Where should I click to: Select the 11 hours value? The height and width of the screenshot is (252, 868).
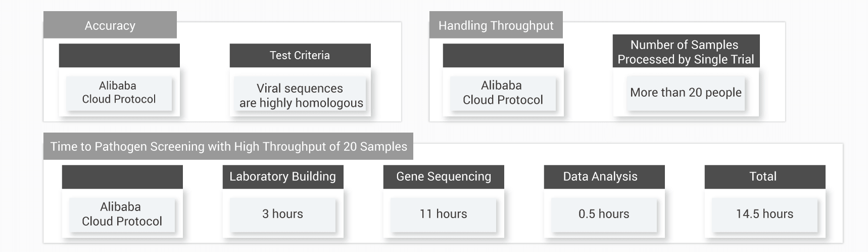[443, 214]
